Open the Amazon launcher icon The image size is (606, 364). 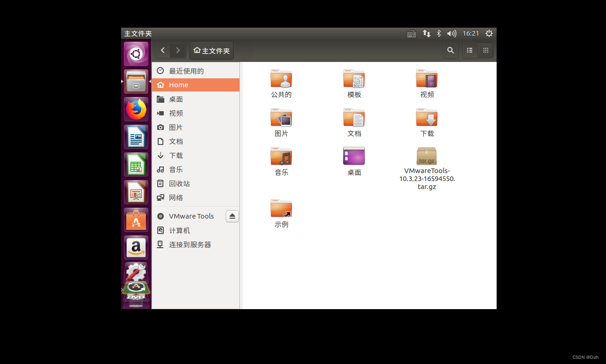[136, 248]
